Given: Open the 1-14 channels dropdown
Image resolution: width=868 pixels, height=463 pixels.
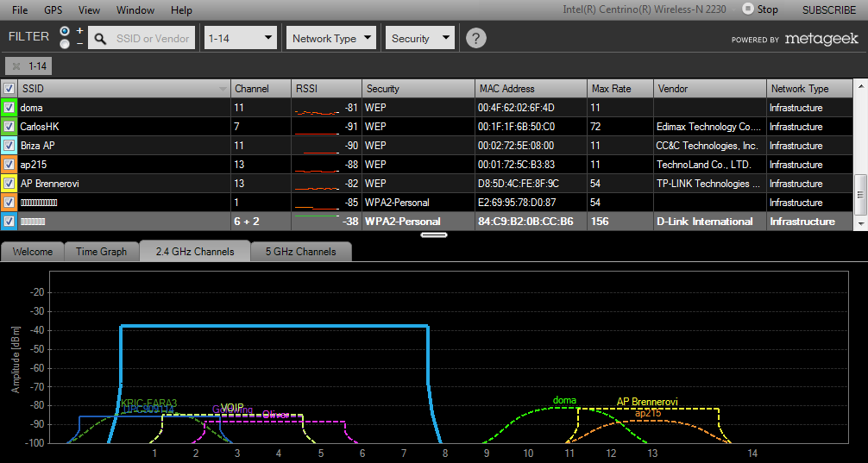Looking at the screenshot, I should (x=241, y=38).
